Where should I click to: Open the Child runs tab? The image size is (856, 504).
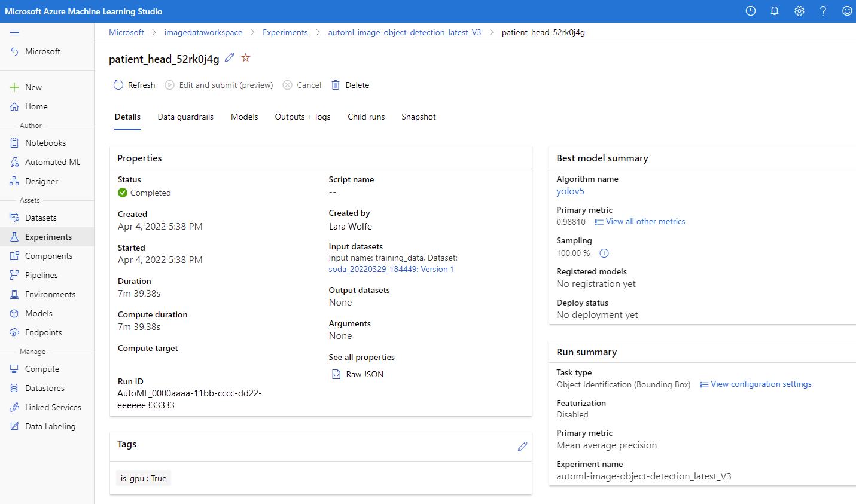point(366,117)
